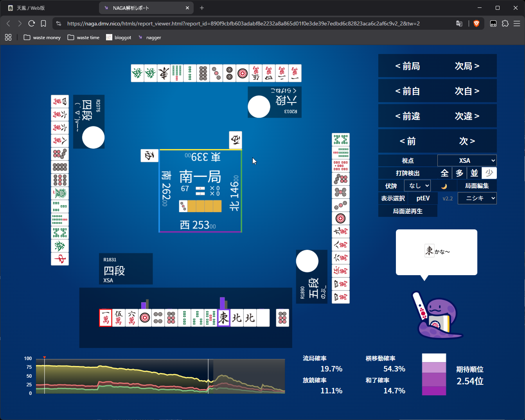Select the red-outlined 一萬 tile in hand
The width and height of the screenshot is (525, 420).
tap(106, 317)
